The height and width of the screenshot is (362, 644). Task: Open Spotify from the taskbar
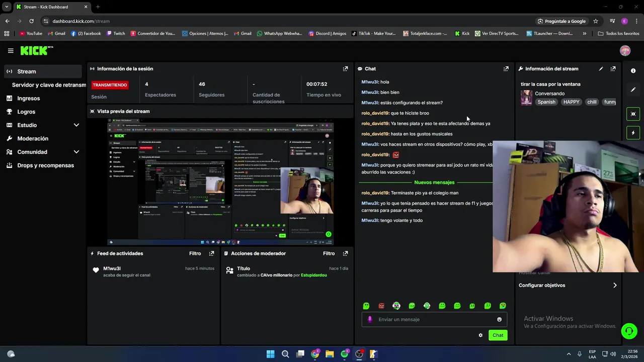(344, 354)
